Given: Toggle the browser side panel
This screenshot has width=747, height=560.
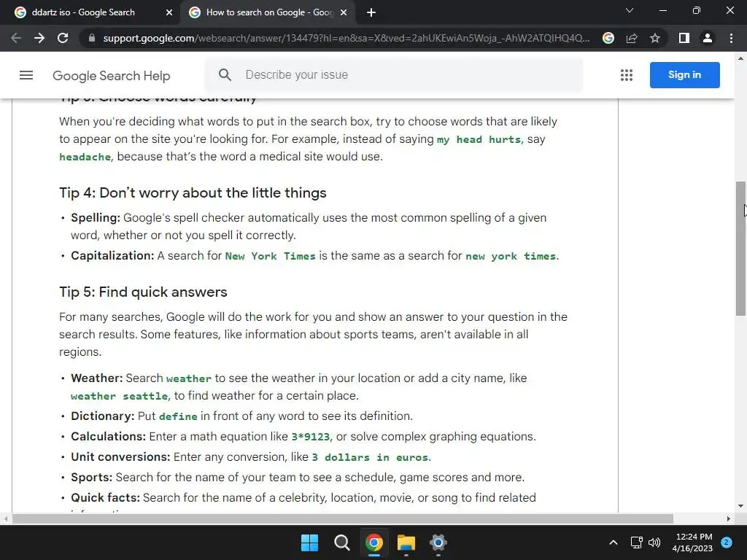Looking at the screenshot, I should (x=684, y=38).
